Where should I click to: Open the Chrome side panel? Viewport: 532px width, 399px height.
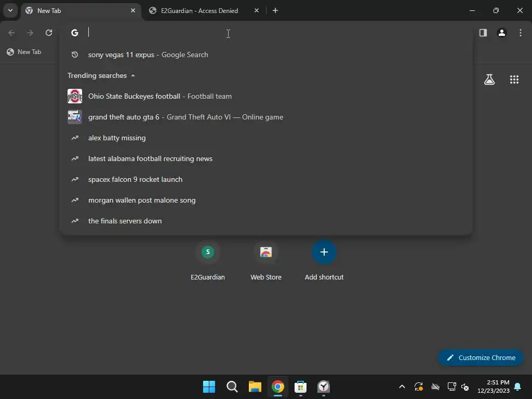[x=483, y=33]
